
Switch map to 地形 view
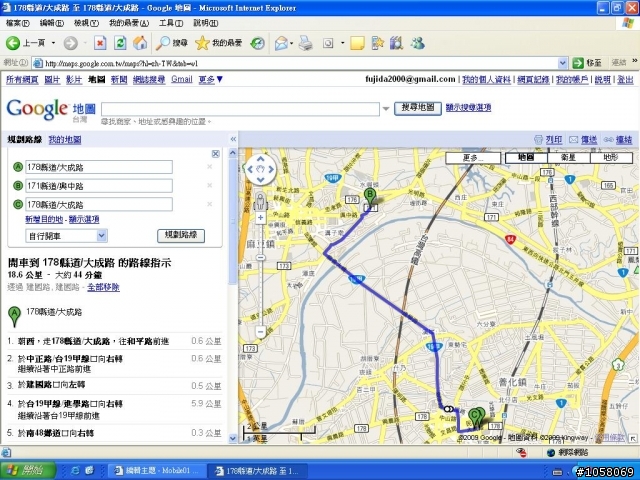point(611,158)
